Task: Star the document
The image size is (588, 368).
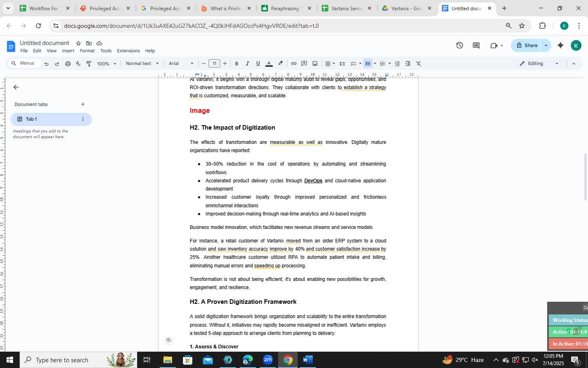Action: 78,43
